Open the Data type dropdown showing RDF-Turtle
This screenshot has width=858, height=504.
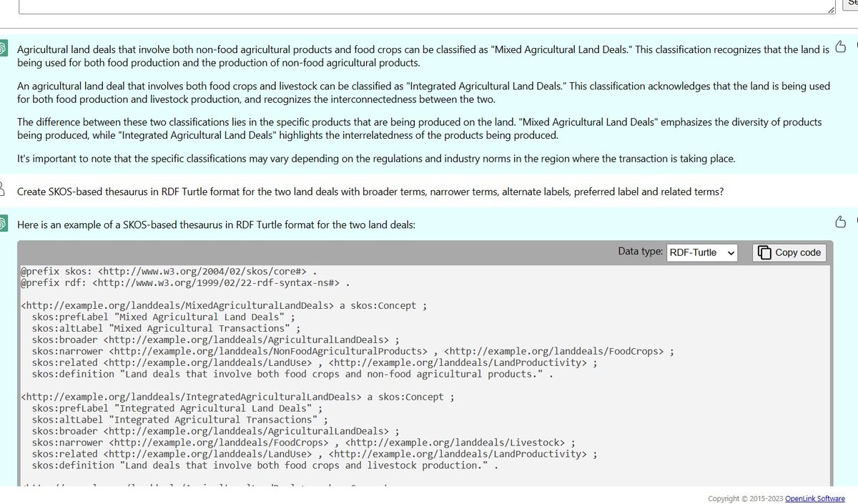(x=701, y=252)
